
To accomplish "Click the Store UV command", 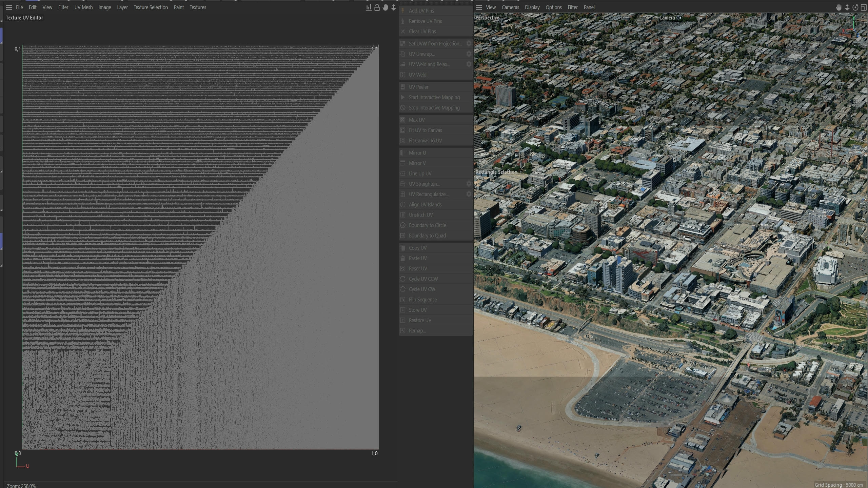I will click(x=436, y=310).
